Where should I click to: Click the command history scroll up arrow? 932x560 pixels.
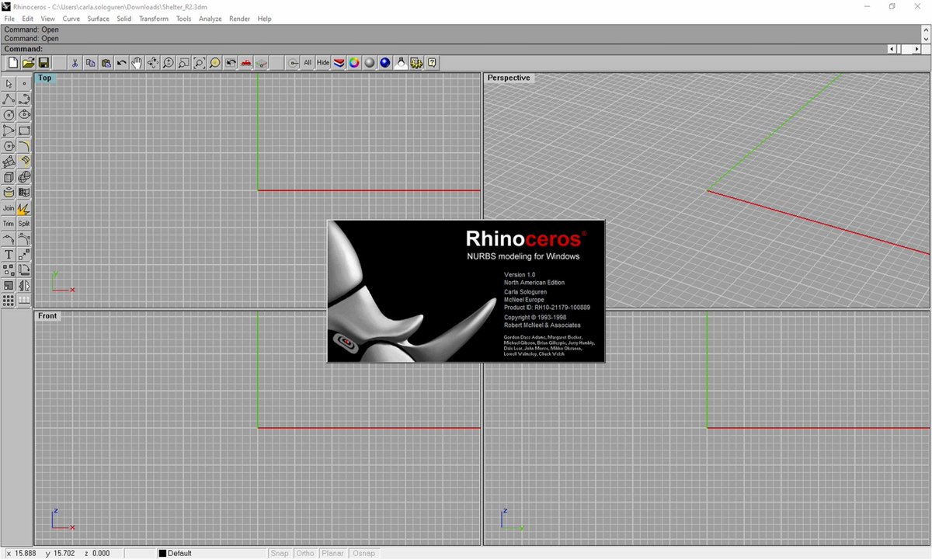(x=926, y=29)
